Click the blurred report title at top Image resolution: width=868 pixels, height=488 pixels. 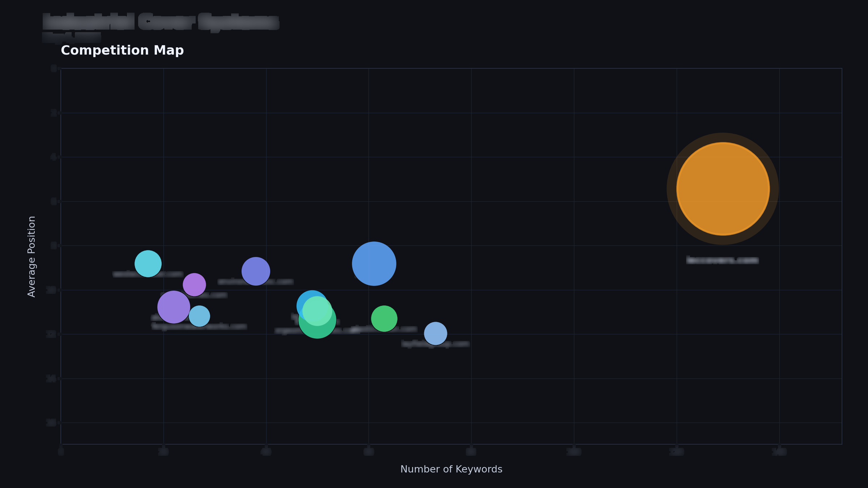[x=161, y=22]
